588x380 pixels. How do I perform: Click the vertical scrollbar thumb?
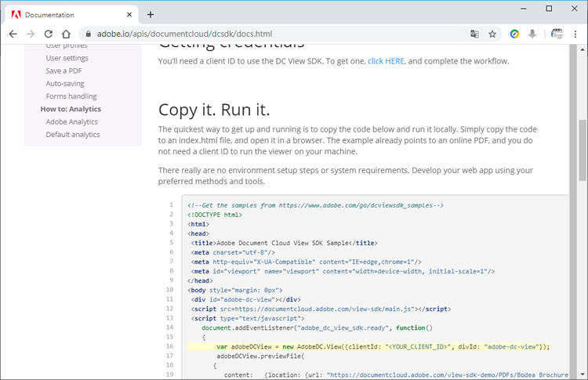click(x=583, y=150)
